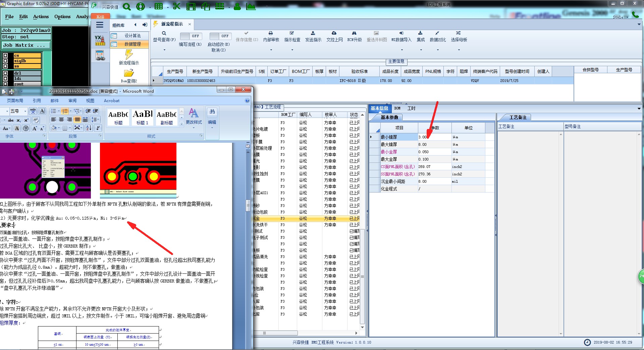Apply 标题 1 style in Word
The height and width of the screenshot is (350, 644).
[142, 117]
